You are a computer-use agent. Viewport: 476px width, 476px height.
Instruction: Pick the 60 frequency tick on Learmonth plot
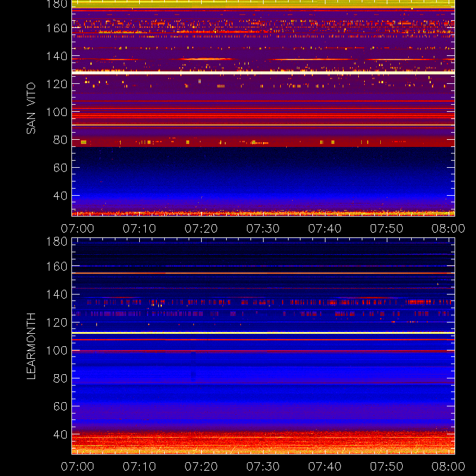pos(60,406)
